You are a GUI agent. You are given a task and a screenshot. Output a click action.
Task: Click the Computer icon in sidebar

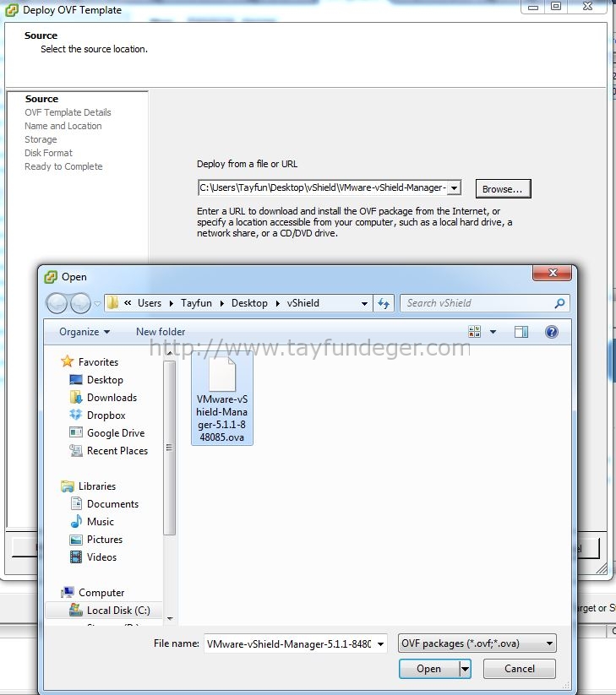[x=68, y=592]
